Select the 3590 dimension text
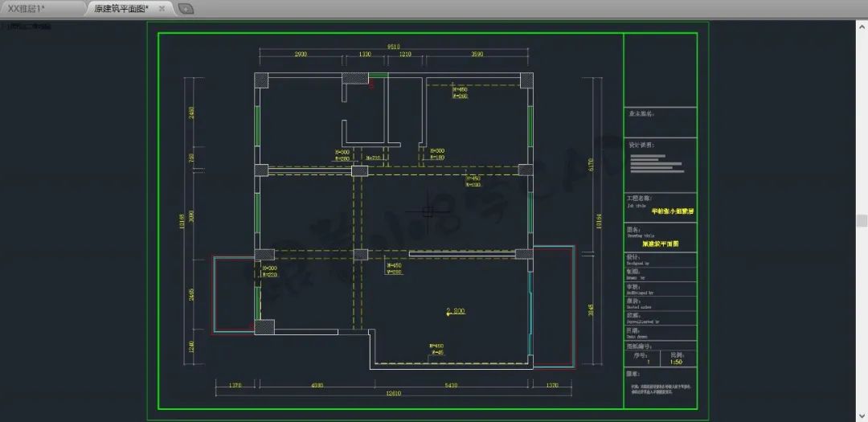 [477, 55]
